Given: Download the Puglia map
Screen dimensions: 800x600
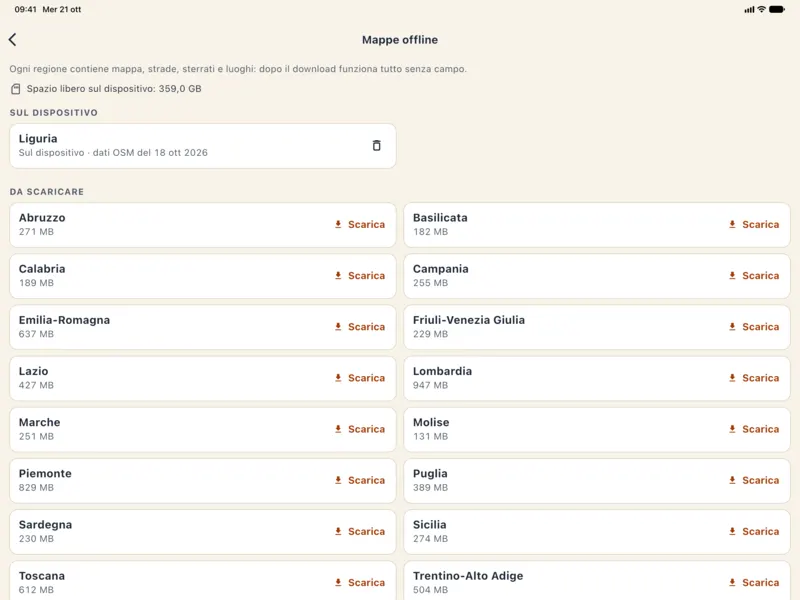Looking at the screenshot, I should click(754, 480).
